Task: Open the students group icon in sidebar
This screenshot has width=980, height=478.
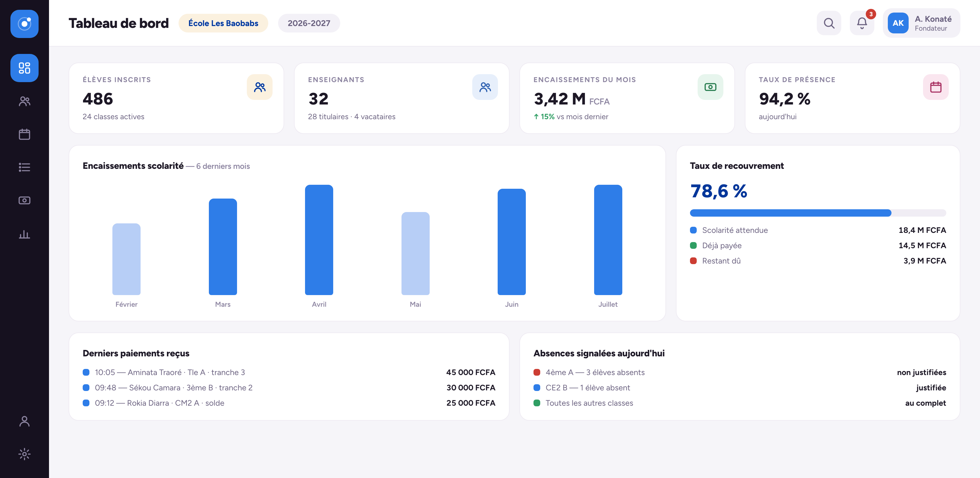Action: coord(24,101)
